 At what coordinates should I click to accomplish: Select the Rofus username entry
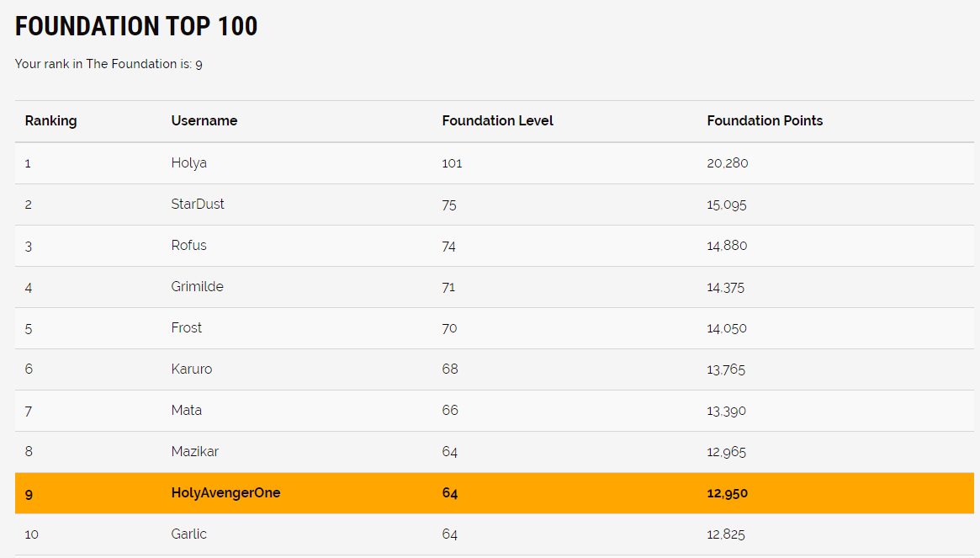(188, 246)
